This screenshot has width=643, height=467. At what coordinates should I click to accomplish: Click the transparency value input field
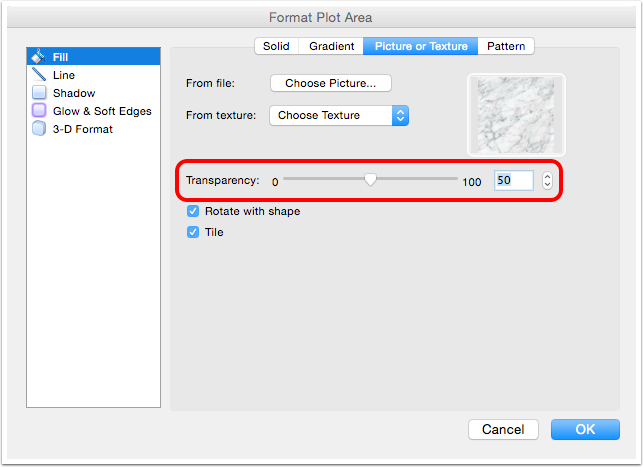click(x=514, y=181)
